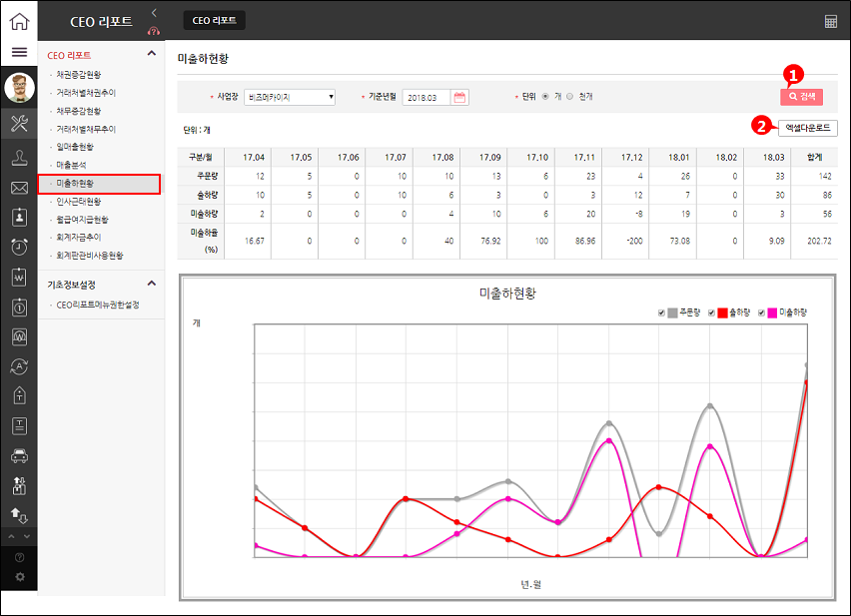Viewport: 851px width, 616px height.
Task: Click the gray 주문량 legend swatch
Action: pos(672,312)
